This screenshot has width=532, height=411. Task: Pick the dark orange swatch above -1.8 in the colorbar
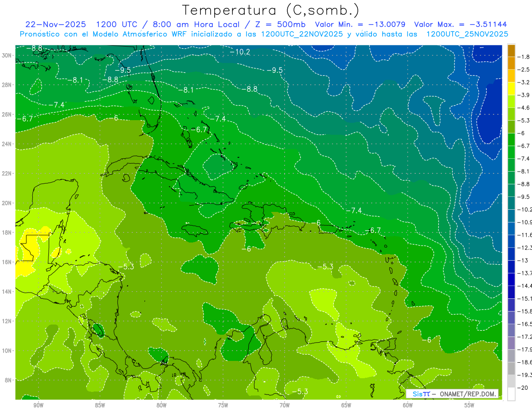coord(511,51)
